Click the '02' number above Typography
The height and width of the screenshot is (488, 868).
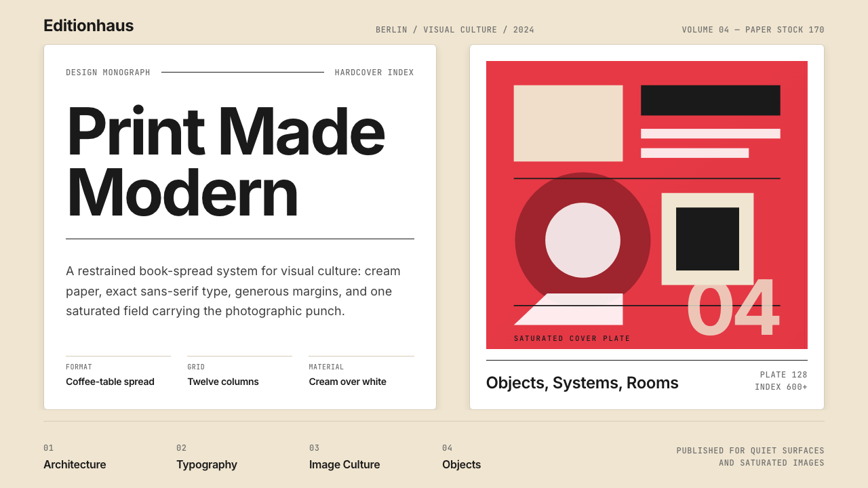(x=181, y=448)
